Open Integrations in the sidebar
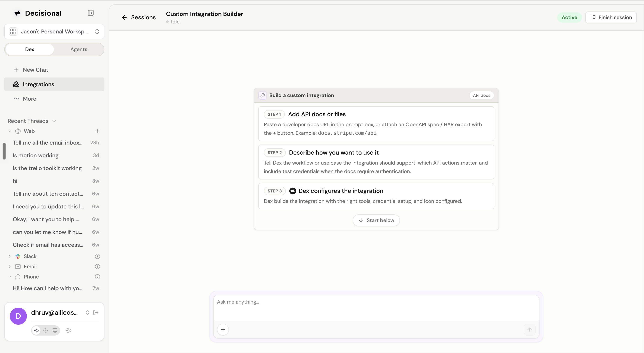The image size is (644, 353). click(x=54, y=84)
